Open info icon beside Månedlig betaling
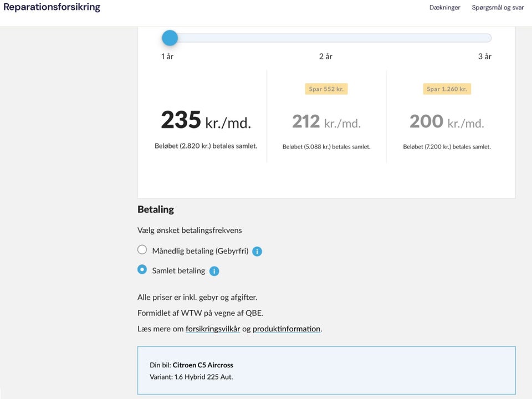Image resolution: width=532 pixels, height=399 pixels. [x=257, y=252]
